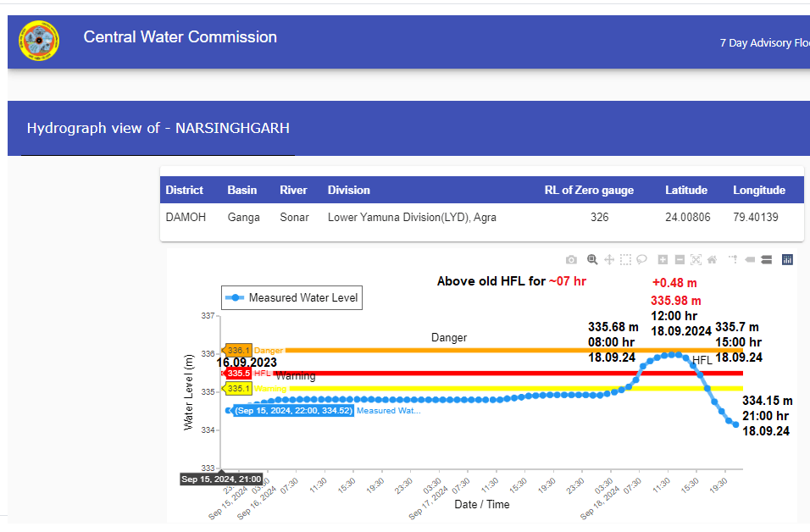Click the peak data point at 335.98 m
The width and height of the screenshot is (810, 532).
tap(671, 355)
